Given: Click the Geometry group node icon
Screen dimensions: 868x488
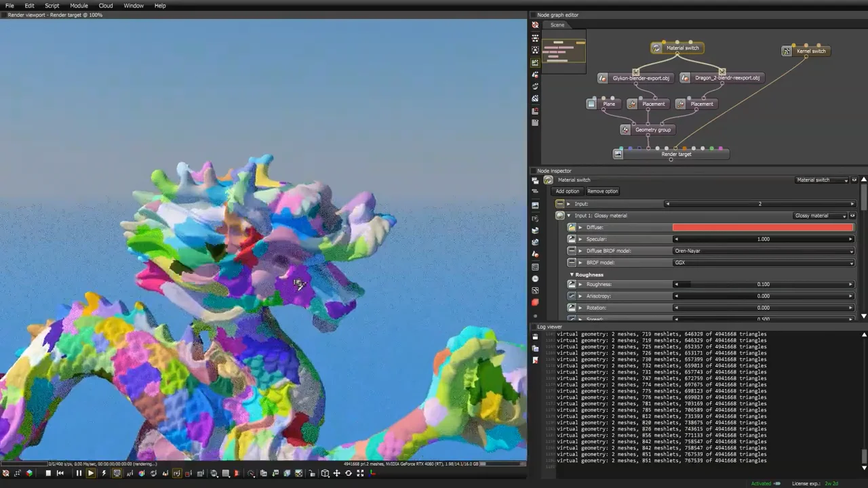Looking at the screenshot, I should tap(625, 129).
